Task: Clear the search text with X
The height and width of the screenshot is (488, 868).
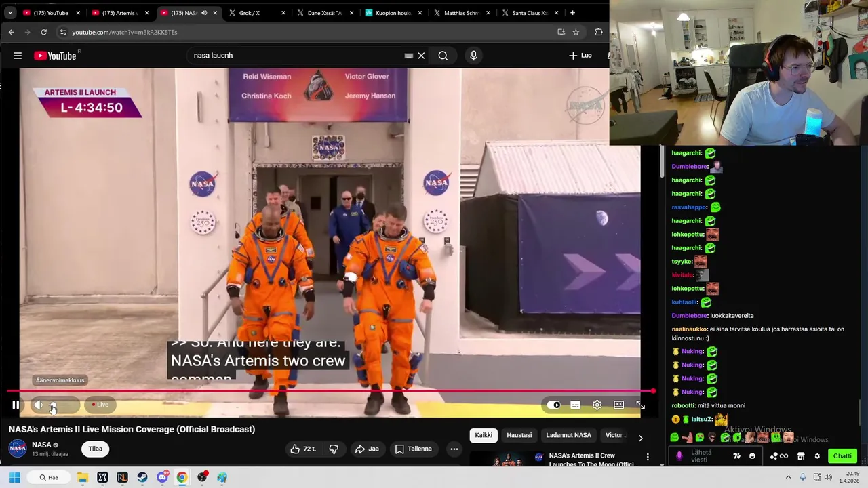Action: click(x=421, y=56)
